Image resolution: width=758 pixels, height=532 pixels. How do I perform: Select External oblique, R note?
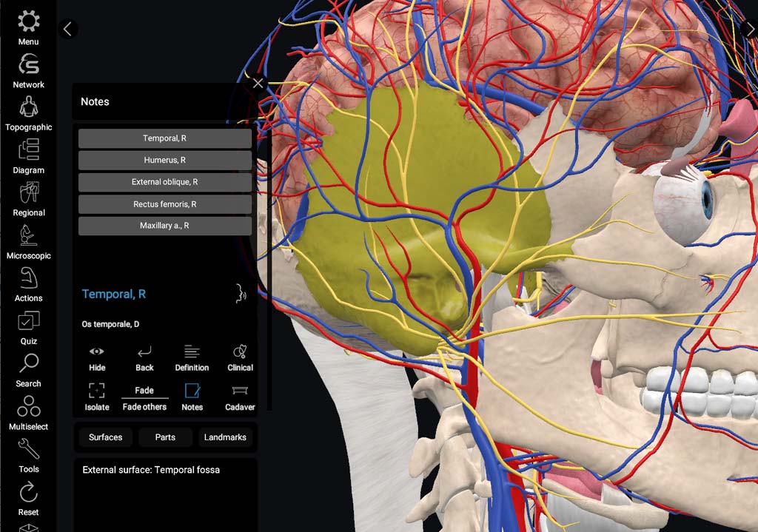click(x=165, y=182)
